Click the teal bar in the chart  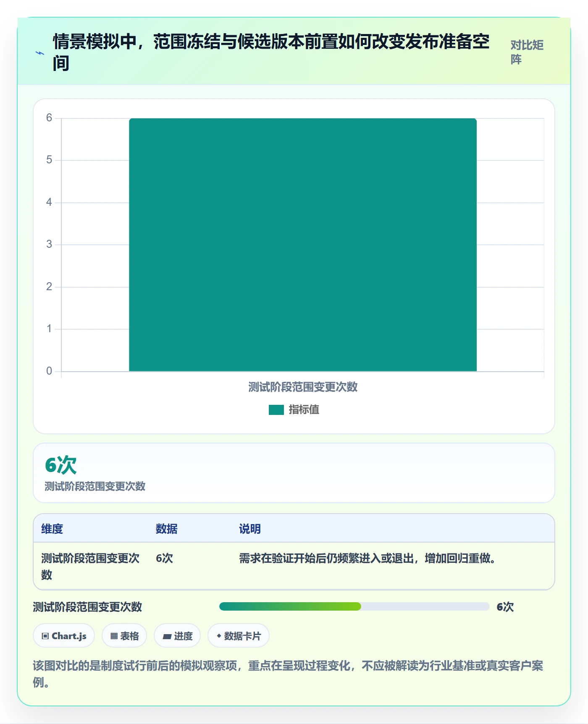click(x=303, y=245)
